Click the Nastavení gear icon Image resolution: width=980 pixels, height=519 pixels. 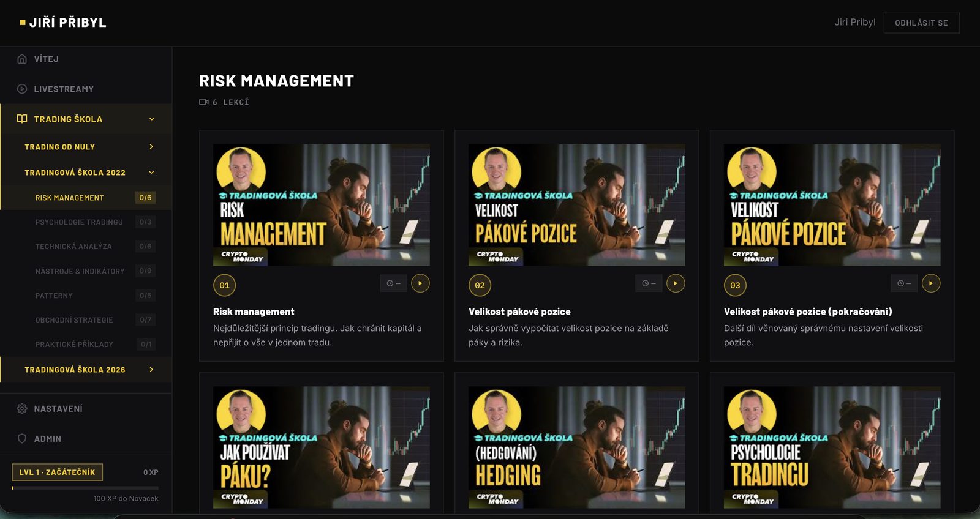pyautogui.click(x=22, y=408)
